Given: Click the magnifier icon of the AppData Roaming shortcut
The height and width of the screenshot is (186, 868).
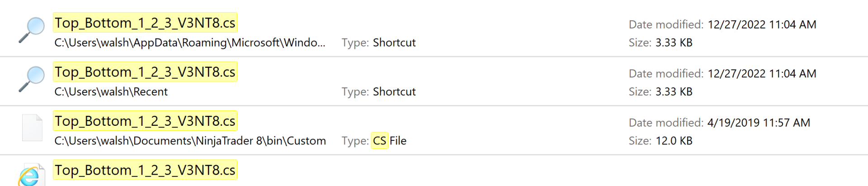Looking at the screenshot, I should [x=32, y=30].
